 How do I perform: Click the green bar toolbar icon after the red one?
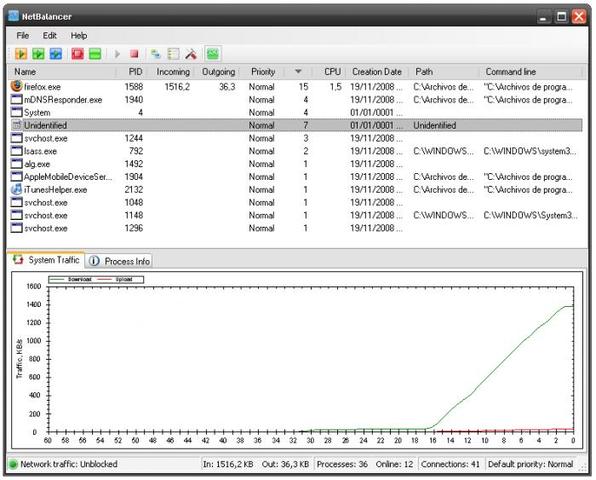click(x=95, y=54)
